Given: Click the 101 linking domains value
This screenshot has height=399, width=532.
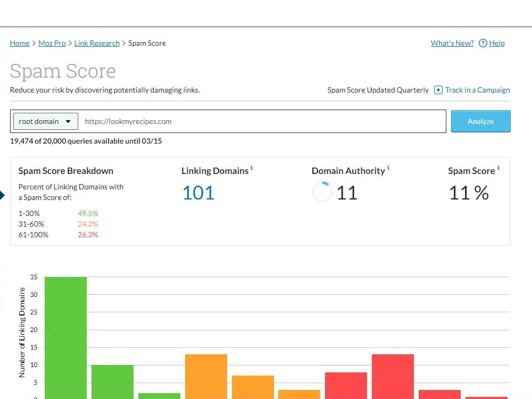Looking at the screenshot, I should (198, 193).
